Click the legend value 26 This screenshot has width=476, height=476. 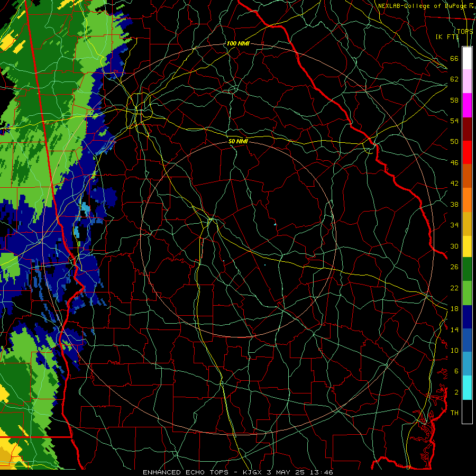pyautogui.click(x=454, y=267)
